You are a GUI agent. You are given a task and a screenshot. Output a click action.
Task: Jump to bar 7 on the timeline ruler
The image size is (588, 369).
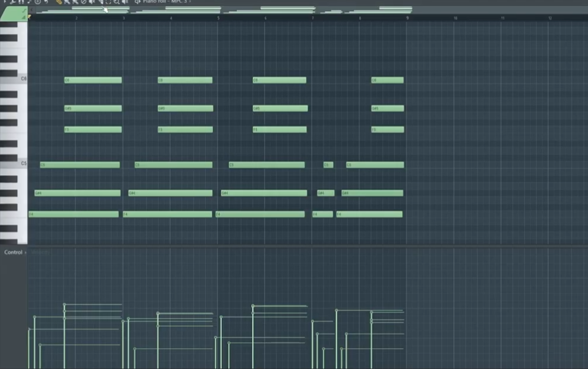click(x=313, y=18)
